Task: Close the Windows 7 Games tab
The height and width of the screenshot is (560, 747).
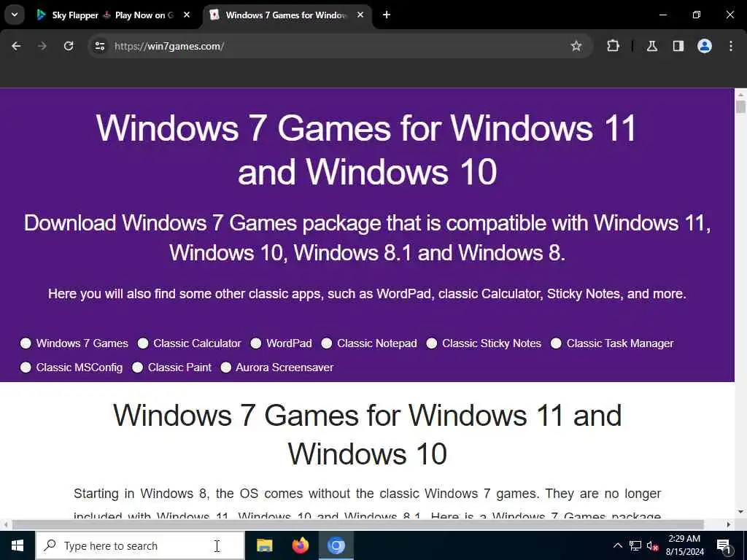Action: pos(360,15)
